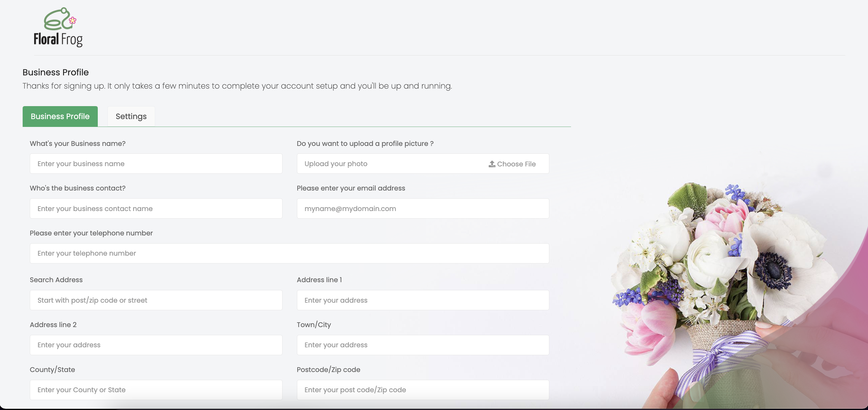Click the business contact name field

click(156, 208)
